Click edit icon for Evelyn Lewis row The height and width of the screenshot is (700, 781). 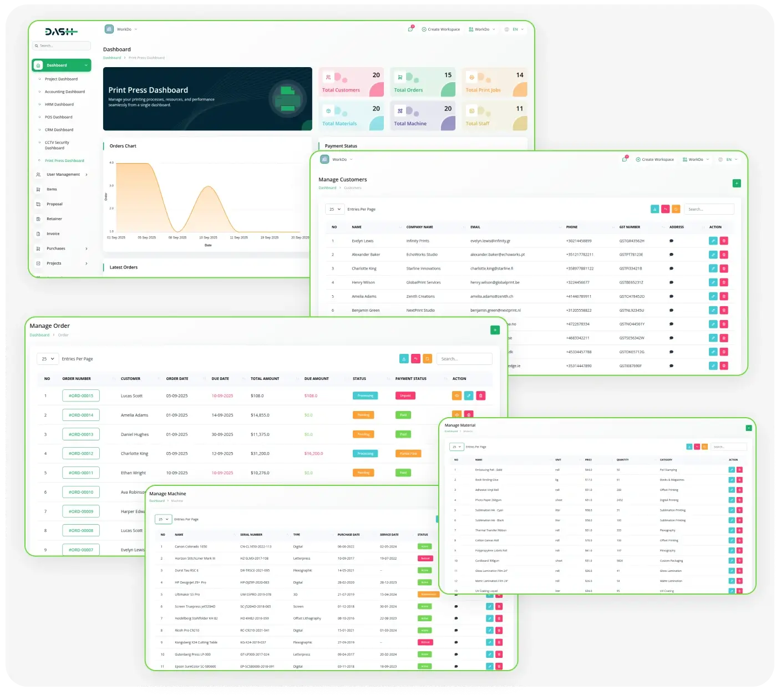pyautogui.click(x=713, y=241)
